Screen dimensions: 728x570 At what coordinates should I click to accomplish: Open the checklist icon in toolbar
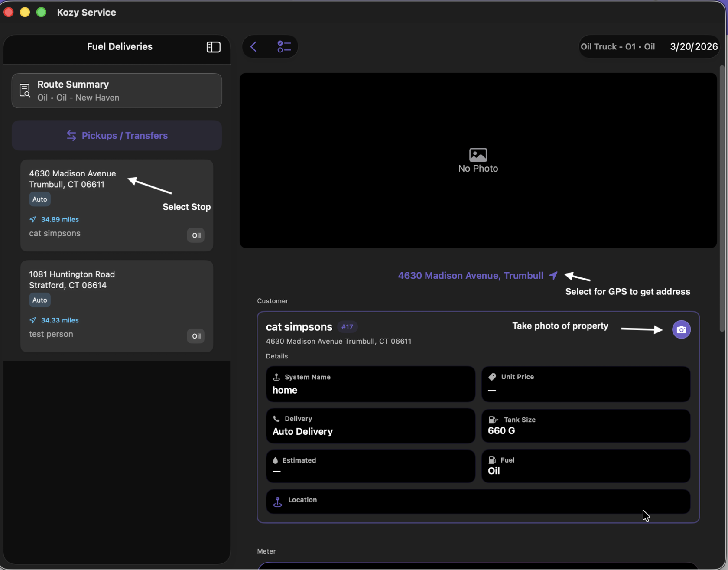(284, 47)
